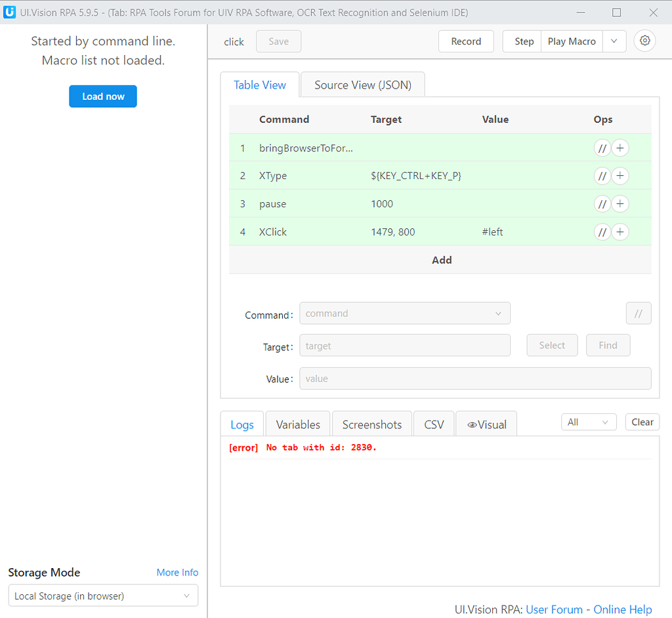Comment out the pause command row

click(x=602, y=203)
